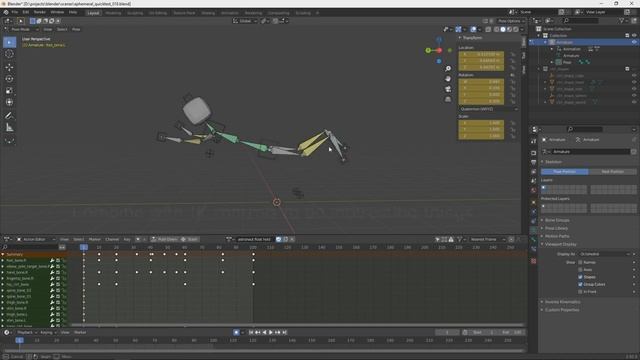This screenshot has height=360, width=640.
Task: Enable the Axes display checkbox
Action: [x=580, y=270]
